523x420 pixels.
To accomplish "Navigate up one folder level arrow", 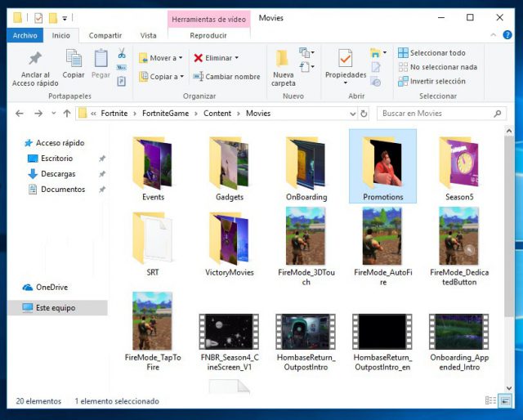I will 64,114.
